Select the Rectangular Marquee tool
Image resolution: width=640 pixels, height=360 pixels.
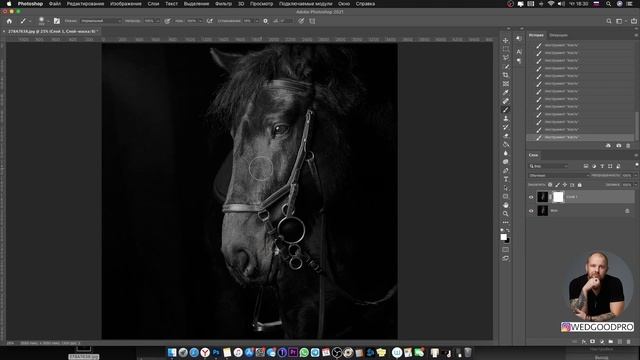tap(506, 49)
